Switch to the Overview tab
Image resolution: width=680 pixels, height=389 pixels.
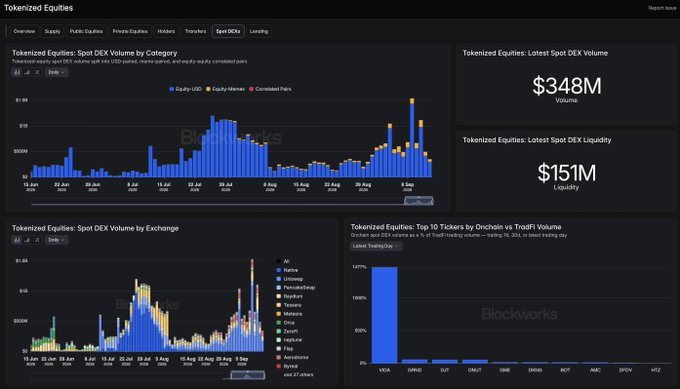click(x=24, y=31)
